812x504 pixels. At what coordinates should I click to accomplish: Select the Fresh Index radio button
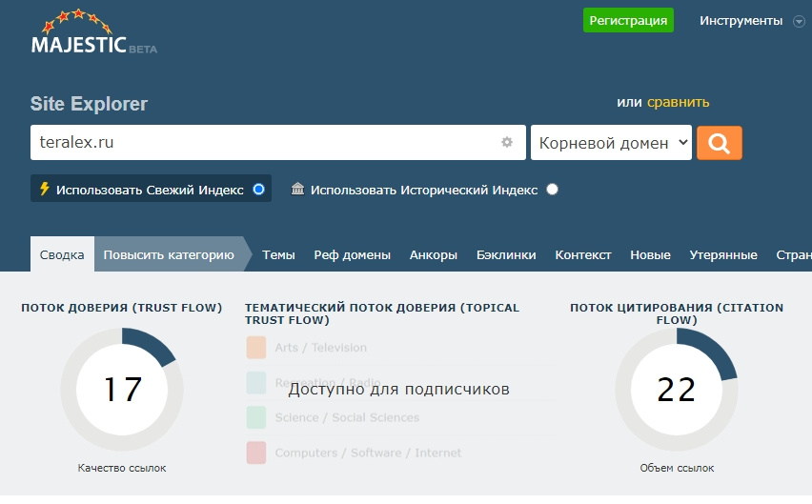pyautogui.click(x=258, y=190)
